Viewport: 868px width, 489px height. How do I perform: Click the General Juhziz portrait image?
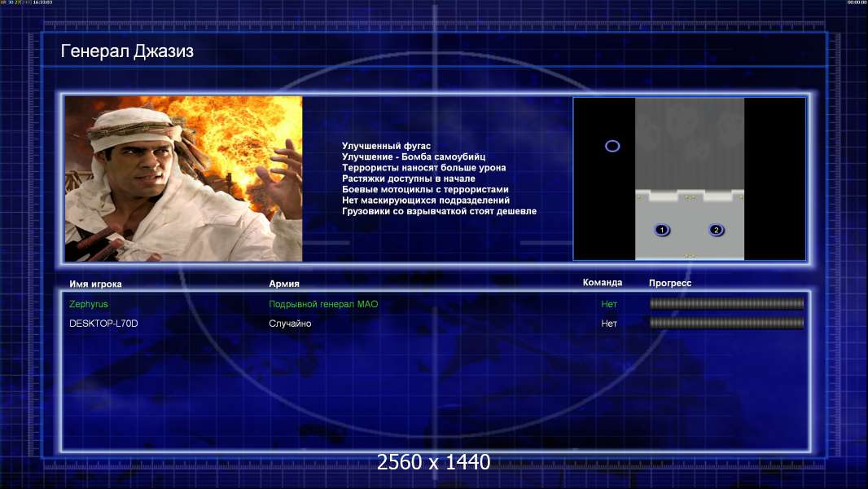click(x=184, y=178)
